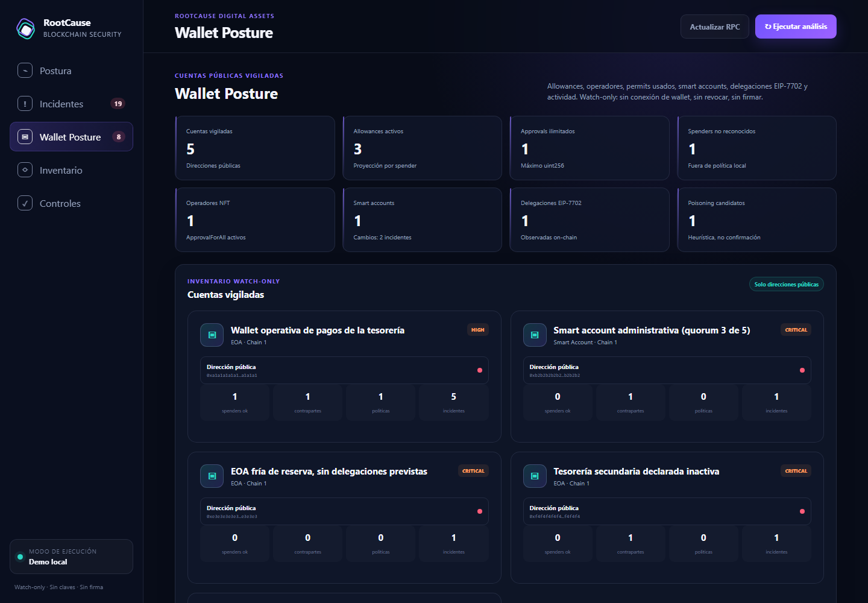Open the Cuentas vigiladas stat card

click(x=255, y=148)
